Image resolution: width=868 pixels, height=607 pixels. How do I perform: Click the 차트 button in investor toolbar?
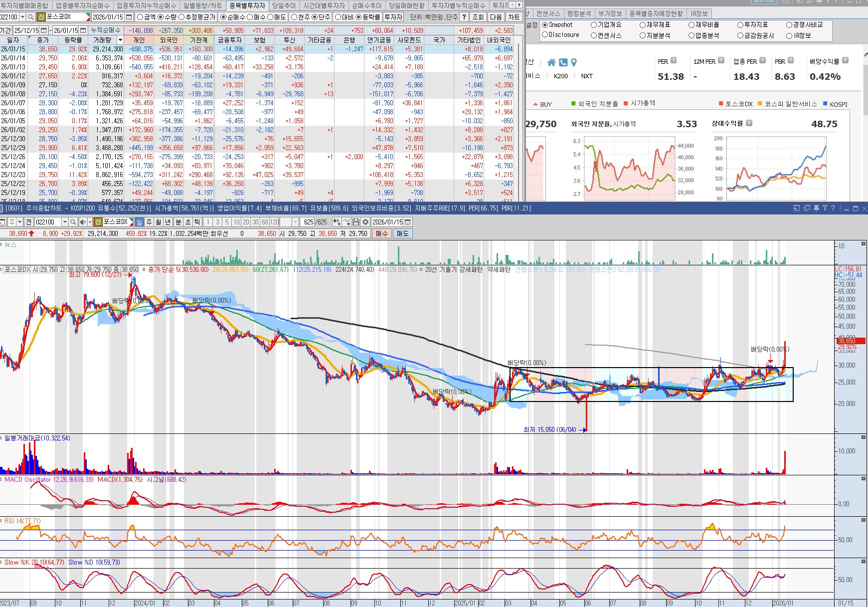click(514, 17)
